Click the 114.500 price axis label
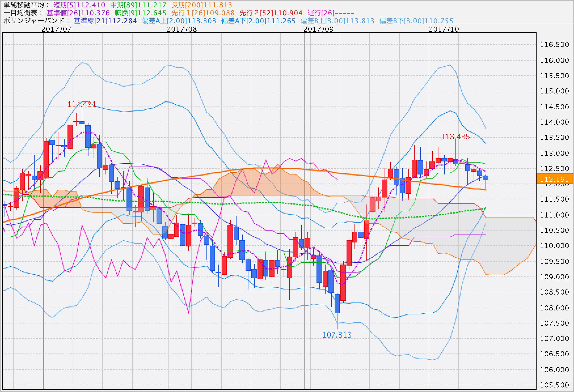 [x=554, y=107]
